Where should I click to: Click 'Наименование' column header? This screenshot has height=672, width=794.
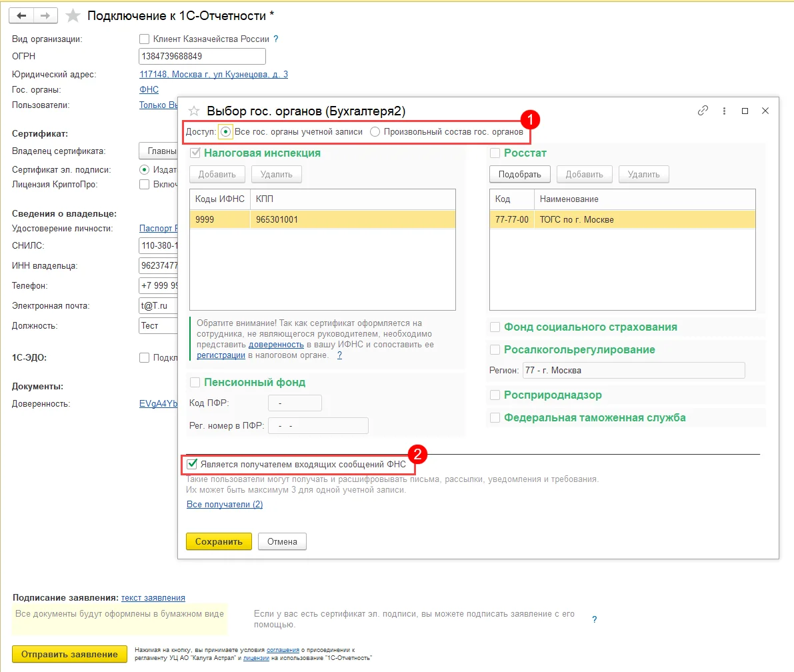[x=645, y=199]
